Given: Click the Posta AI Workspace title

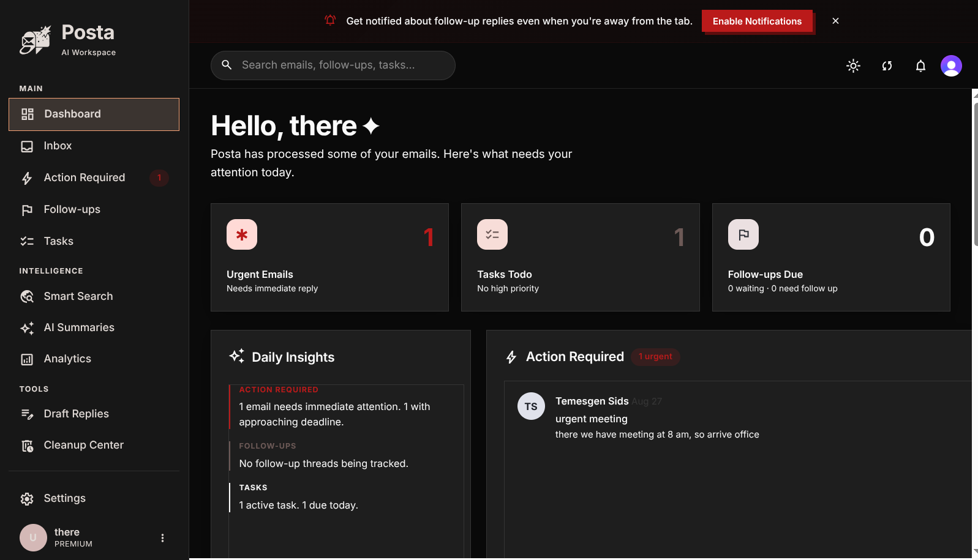Looking at the screenshot, I should 88,40.
